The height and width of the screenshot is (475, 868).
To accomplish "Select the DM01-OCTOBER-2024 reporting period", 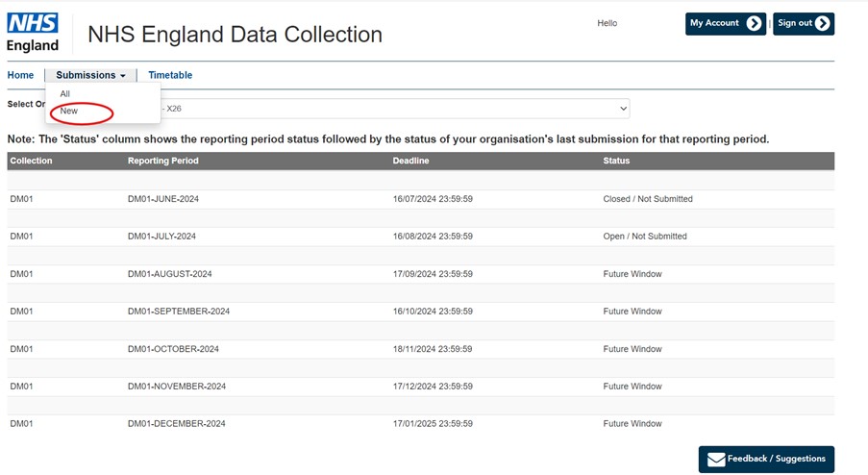I will tap(173, 349).
